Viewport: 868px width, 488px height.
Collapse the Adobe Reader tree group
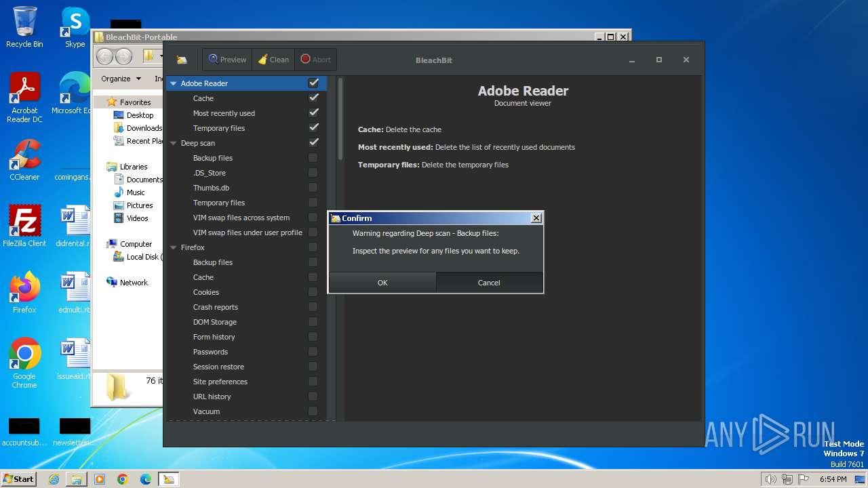coord(174,83)
